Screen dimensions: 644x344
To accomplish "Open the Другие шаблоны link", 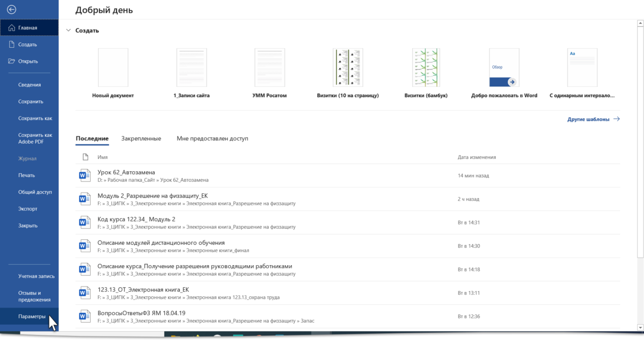I will pyautogui.click(x=593, y=119).
